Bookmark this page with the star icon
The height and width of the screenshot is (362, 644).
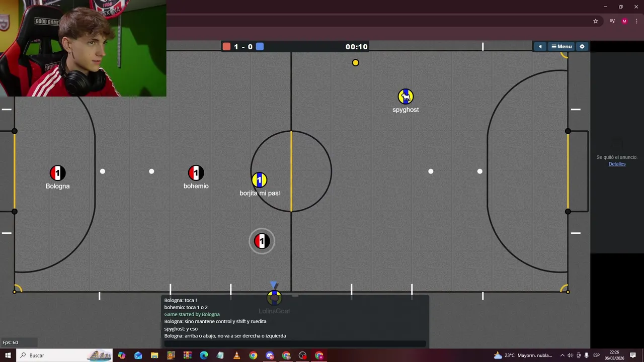click(596, 21)
